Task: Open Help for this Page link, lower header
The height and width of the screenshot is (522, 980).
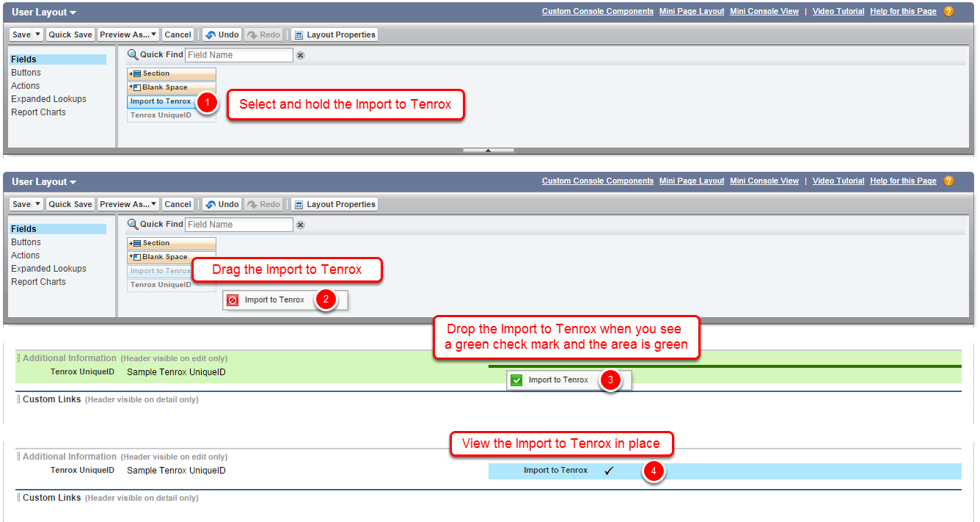Action: pos(903,181)
